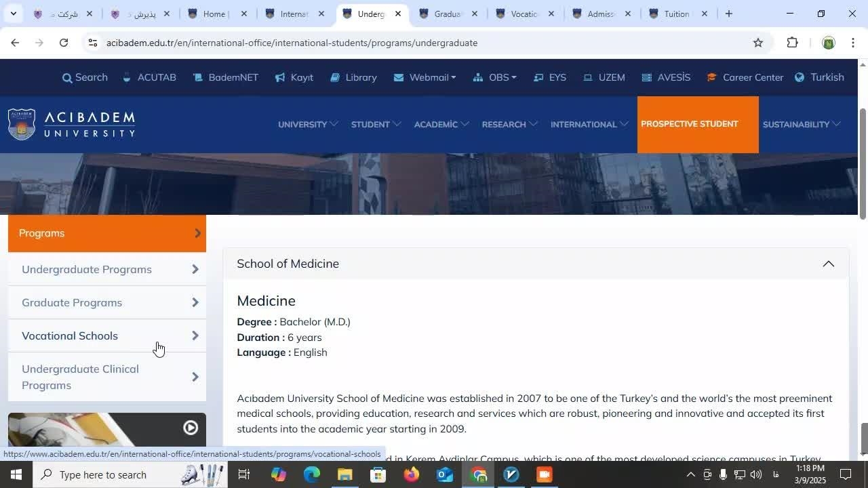Click the browser address bar URL
Viewport: 868px width, 488px height.
click(292, 43)
